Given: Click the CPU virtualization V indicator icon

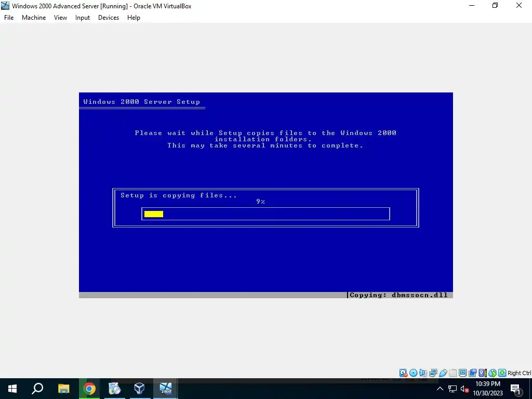Looking at the screenshot, I should (x=482, y=373).
